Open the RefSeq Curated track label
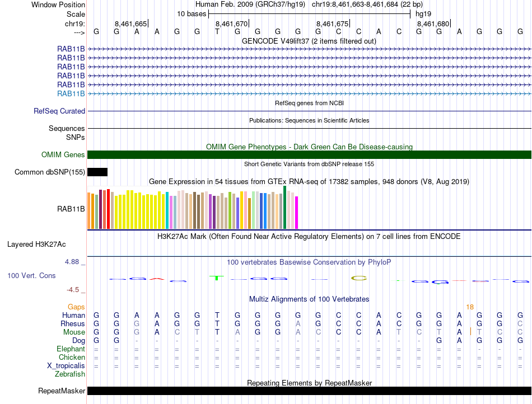This screenshot has width=532, height=404. click(x=59, y=111)
